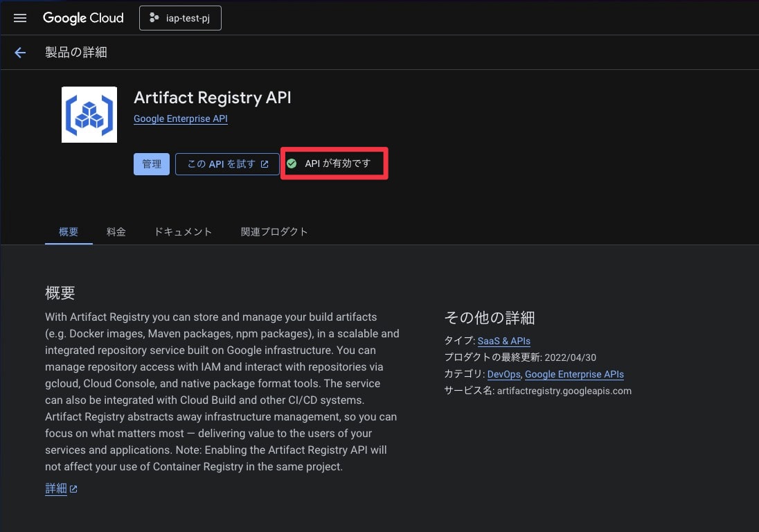759x532 pixels.
Task: Click the この API を試す button
Action: tap(227, 164)
